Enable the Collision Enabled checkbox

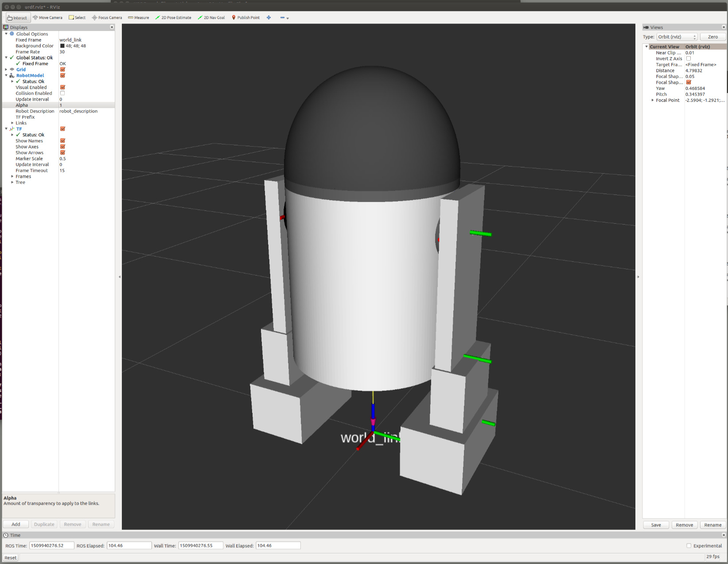62,93
